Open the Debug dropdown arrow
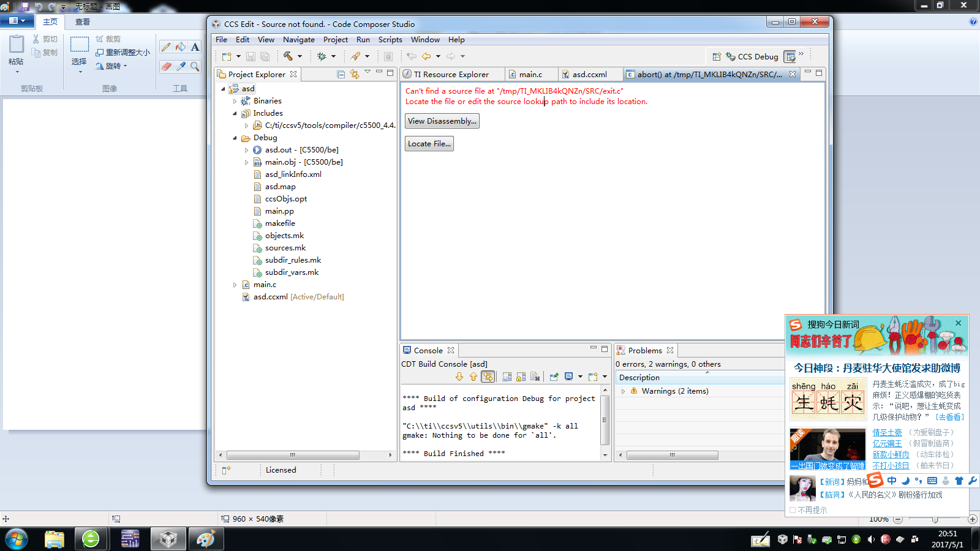 [x=333, y=56]
